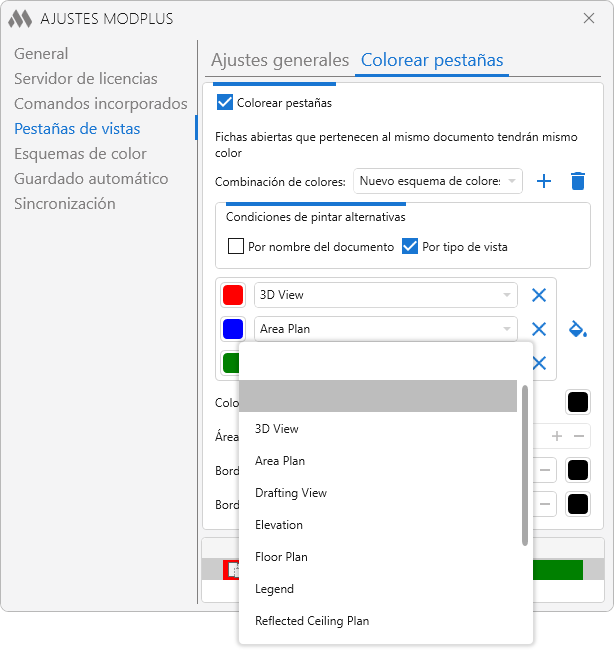Image resolution: width=614 pixels, height=650 pixels.
Task: Click plus stepper in the Área row
Action: [x=557, y=436]
